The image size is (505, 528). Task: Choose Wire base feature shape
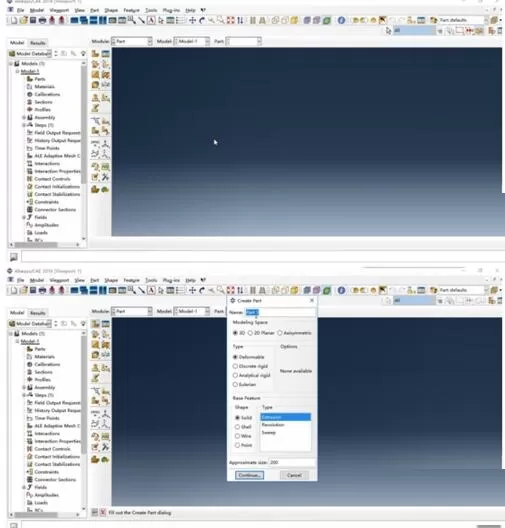[237, 436]
